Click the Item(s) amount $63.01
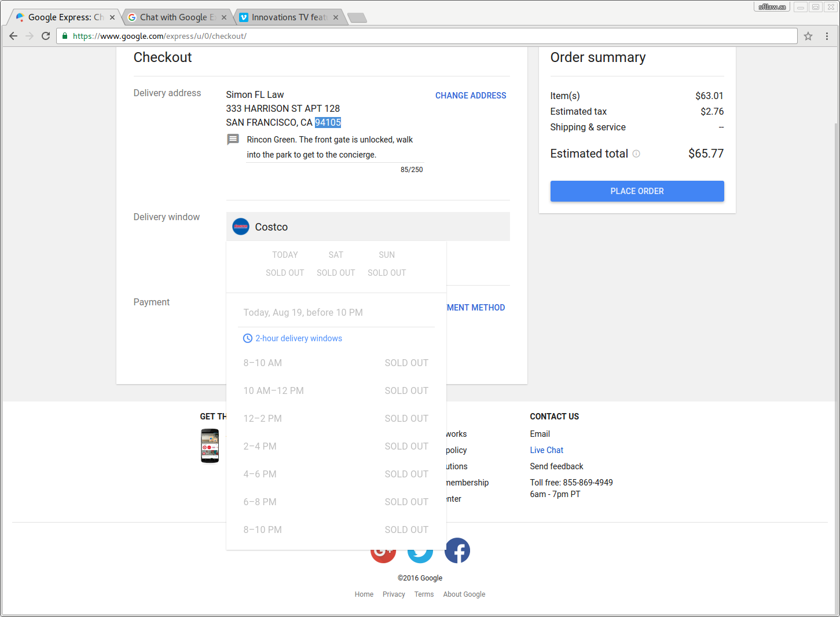840x617 pixels. click(709, 96)
